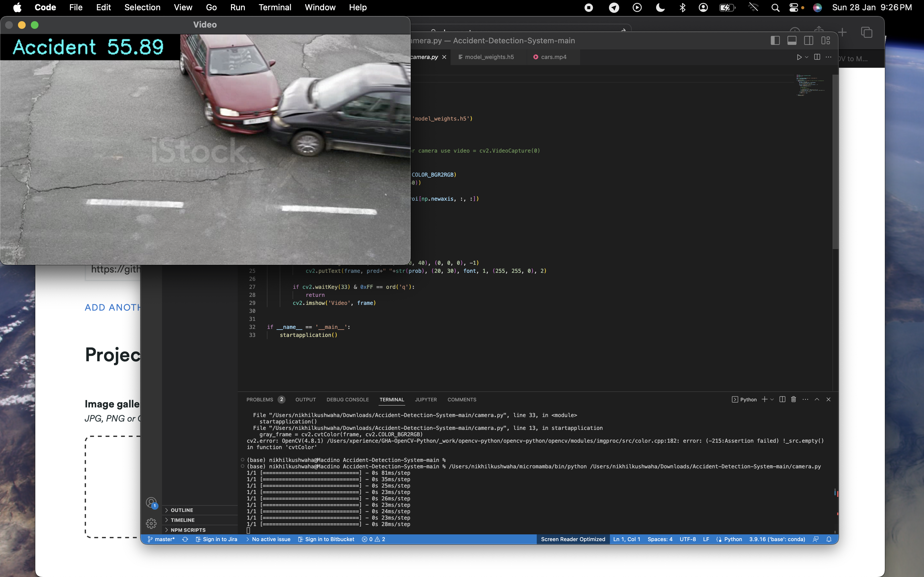Open the cars.mp4 editor tab

point(553,57)
